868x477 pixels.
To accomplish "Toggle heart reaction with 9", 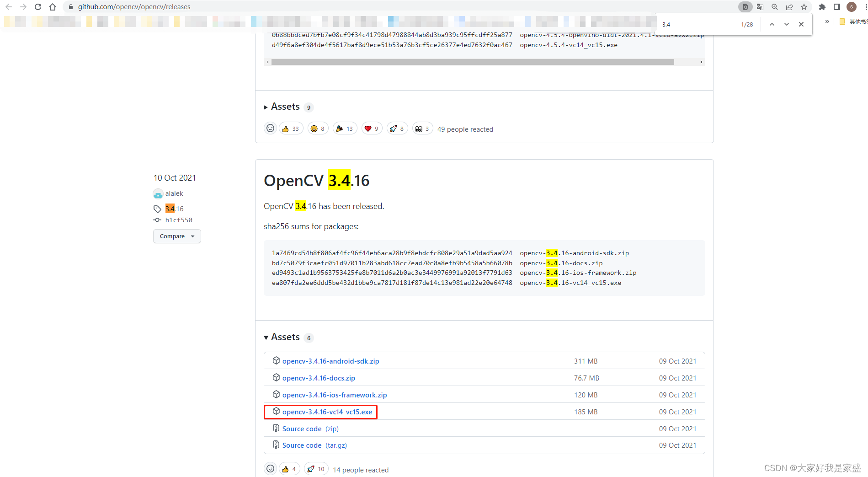I will [x=372, y=129].
